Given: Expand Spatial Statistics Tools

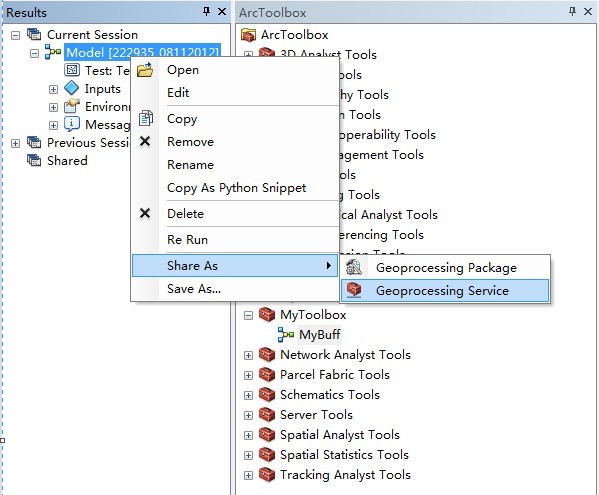Looking at the screenshot, I should click(x=248, y=455).
